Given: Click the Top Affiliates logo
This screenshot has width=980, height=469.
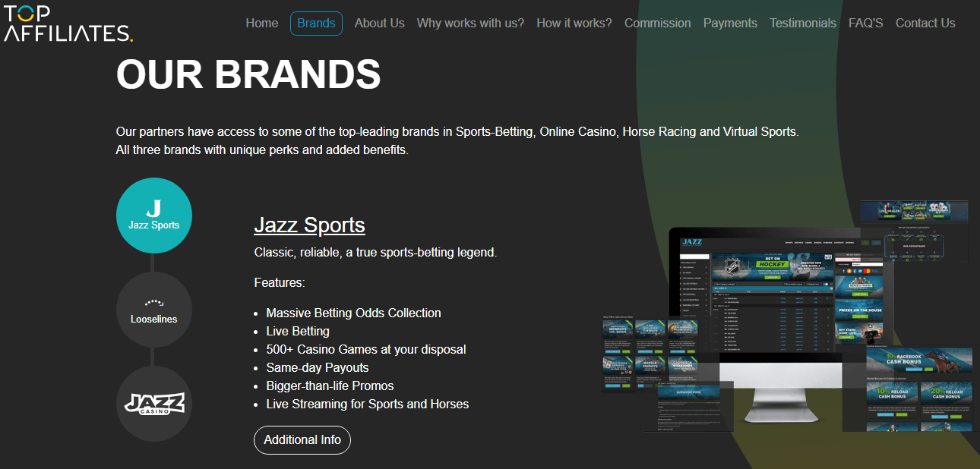Looking at the screenshot, I should 68,24.
